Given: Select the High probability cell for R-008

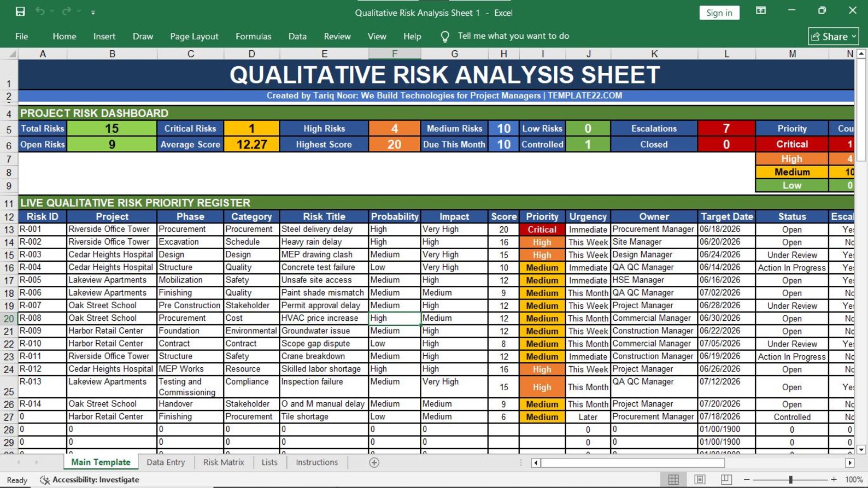Looking at the screenshot, I should (x=395, y=318).
